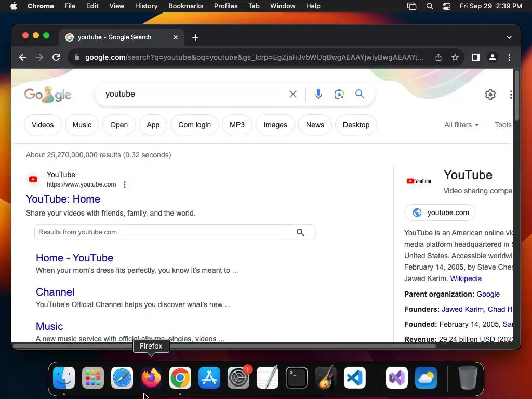Open options dots beside youtube.com URL
The image size is (532, 399).
pyautogui.click(x=125, y=184)
